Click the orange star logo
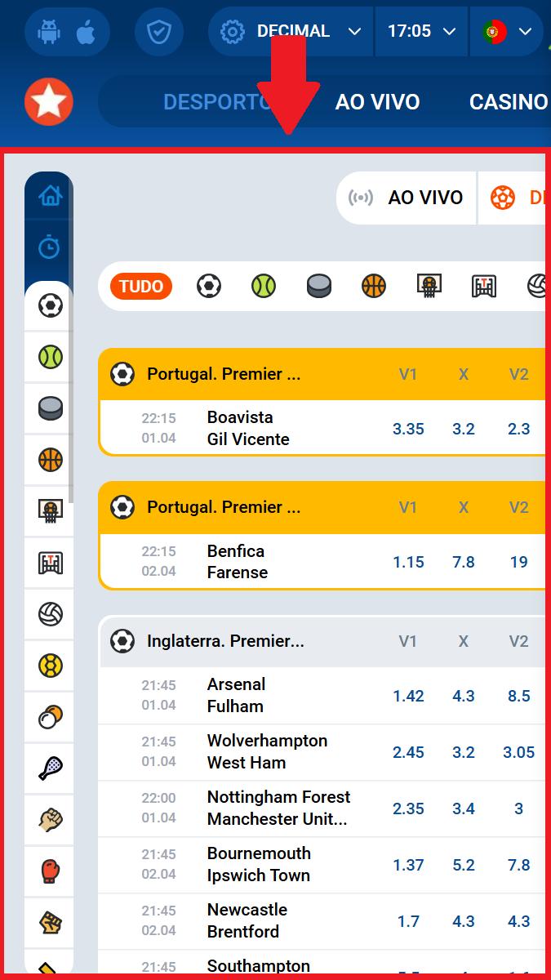The height and width of the screenshot is (980, 551). [x=49, y=101]
